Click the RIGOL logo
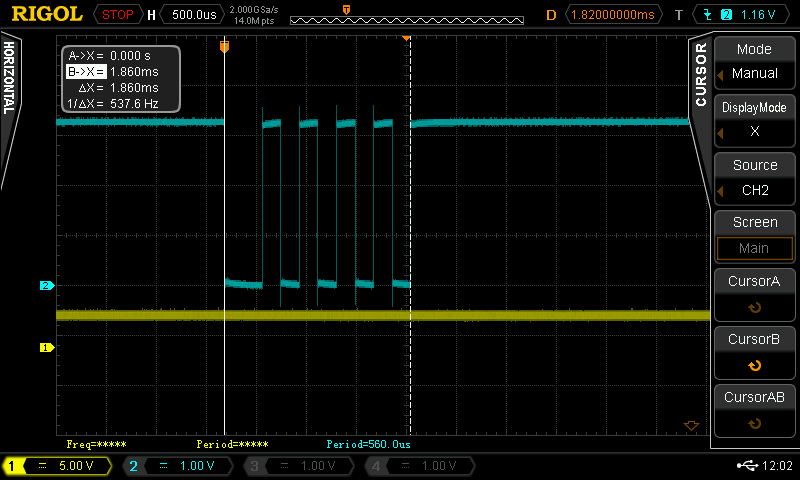The height and width of the screenshot is (480, 800). click(47, 14)
